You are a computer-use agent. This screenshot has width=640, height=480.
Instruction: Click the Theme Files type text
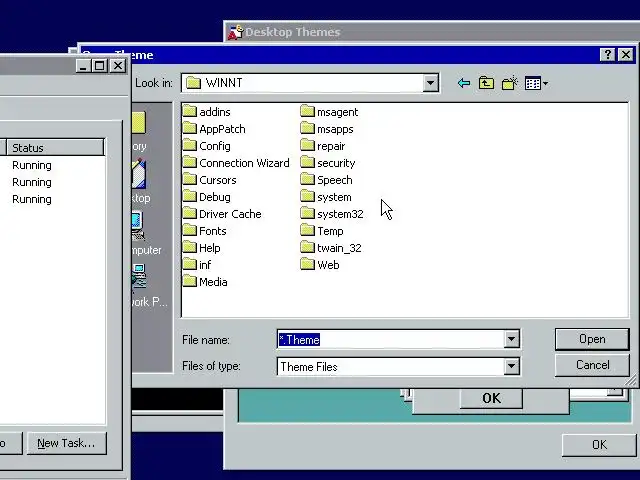[309, 367]
